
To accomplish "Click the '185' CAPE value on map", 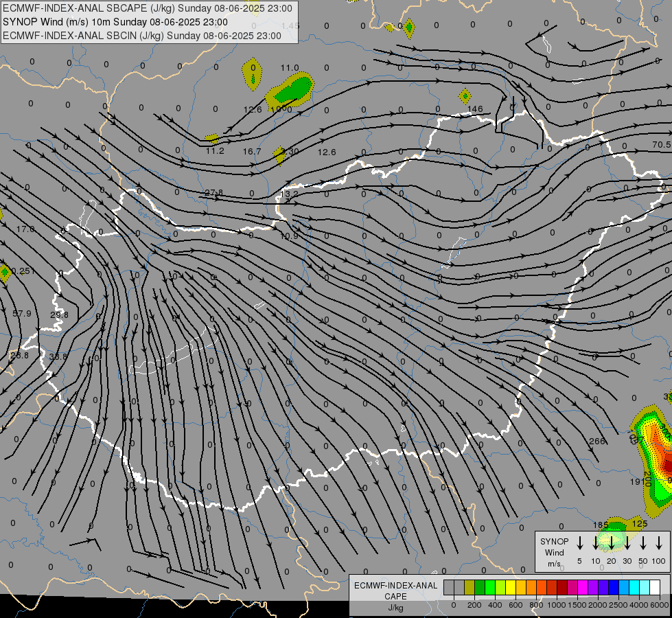I will [601, 525].
